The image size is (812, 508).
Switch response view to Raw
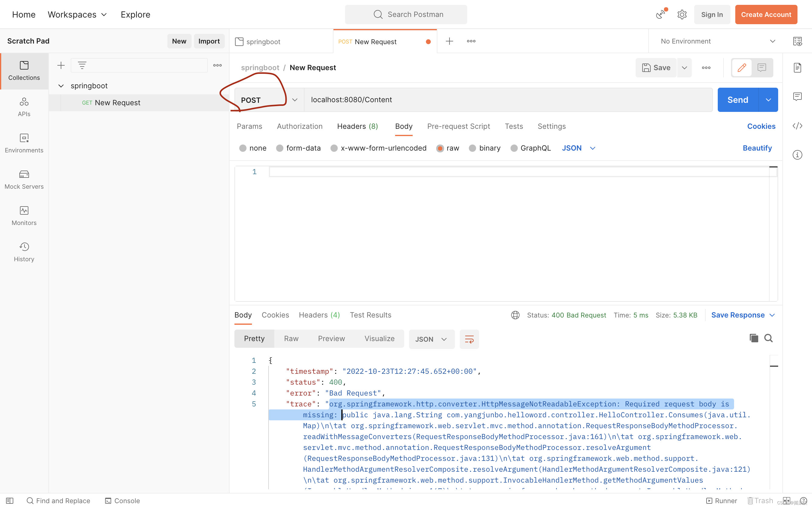click(291, 339)
